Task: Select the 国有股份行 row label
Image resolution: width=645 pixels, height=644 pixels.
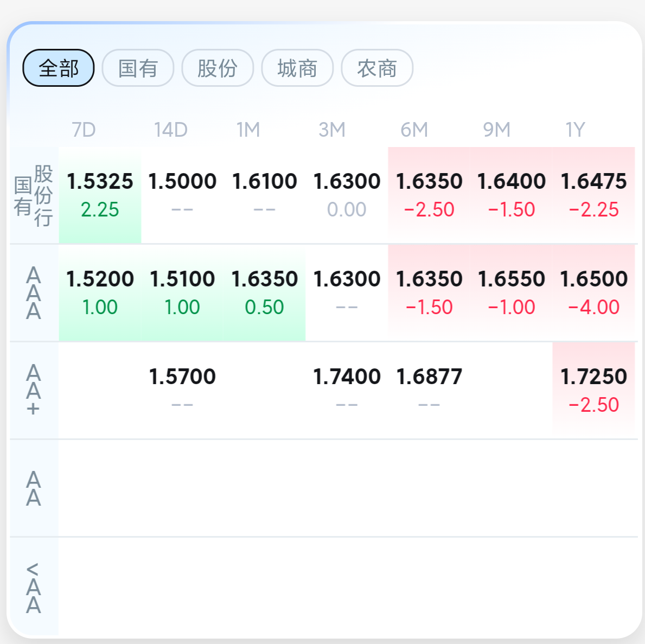Action: [x=34, y=195]
